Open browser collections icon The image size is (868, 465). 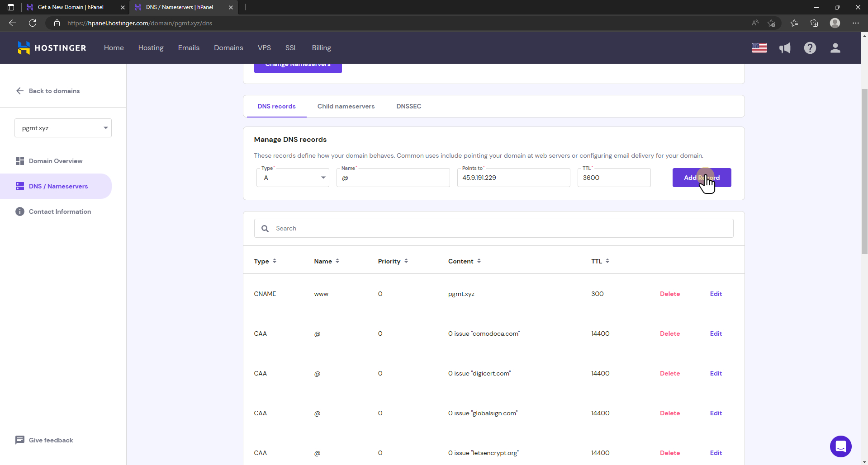point(814,23)
